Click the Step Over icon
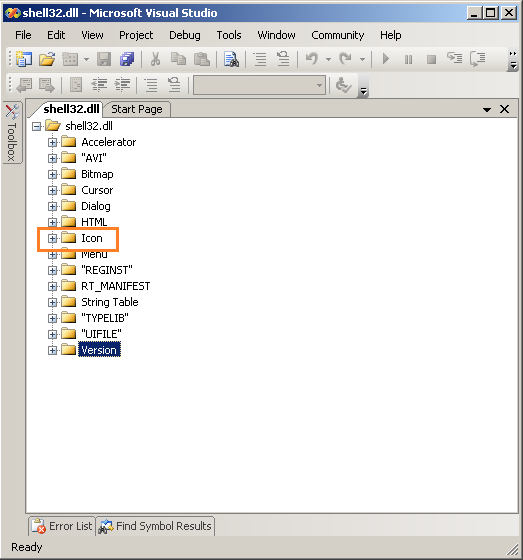Viewport: 523px width, 560px height. (478, 59)
